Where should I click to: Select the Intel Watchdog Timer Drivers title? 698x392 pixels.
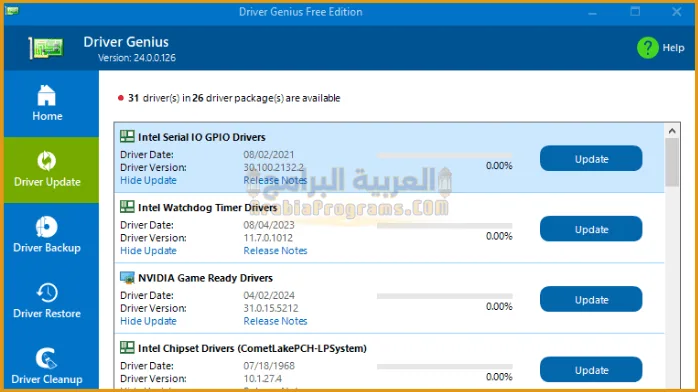pyautogui.click(x=207, y=207)
